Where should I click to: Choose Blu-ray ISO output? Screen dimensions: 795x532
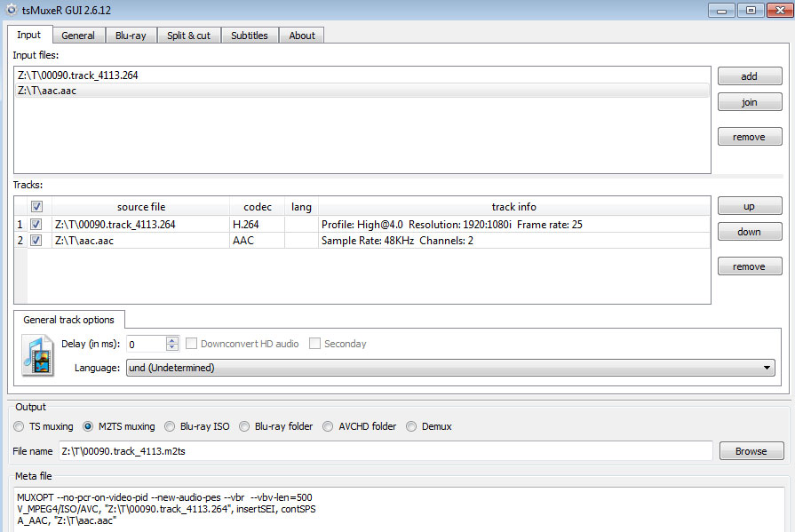pos(170,426)
